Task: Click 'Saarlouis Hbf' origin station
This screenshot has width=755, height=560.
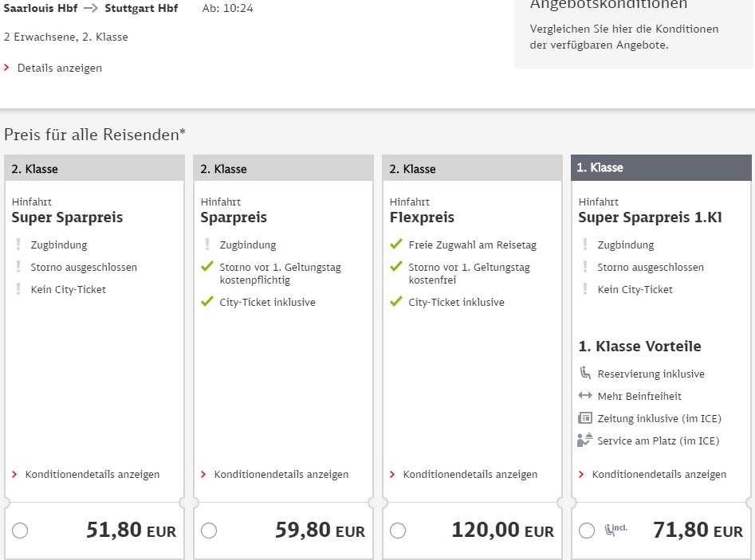Action: click(41, 8)
